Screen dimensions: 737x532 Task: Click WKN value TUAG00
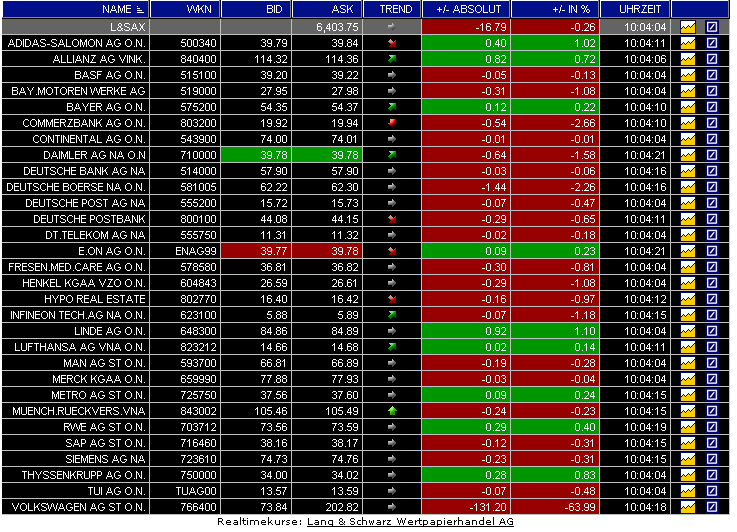click(x=196, y=491)
